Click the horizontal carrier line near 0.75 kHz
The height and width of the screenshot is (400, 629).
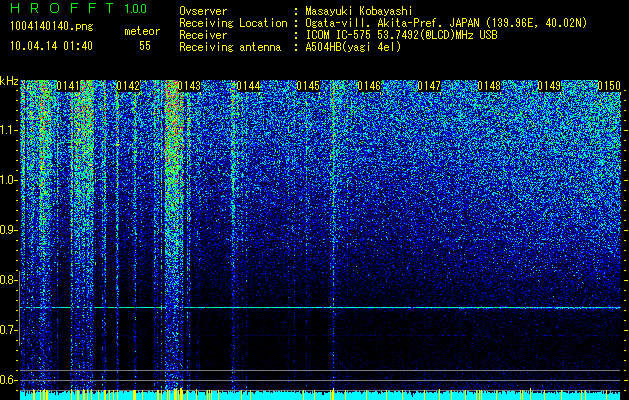[320, 308]
